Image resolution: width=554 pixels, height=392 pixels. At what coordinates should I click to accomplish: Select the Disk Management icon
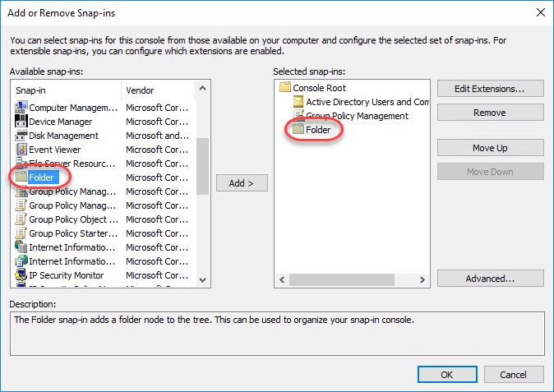21,136
